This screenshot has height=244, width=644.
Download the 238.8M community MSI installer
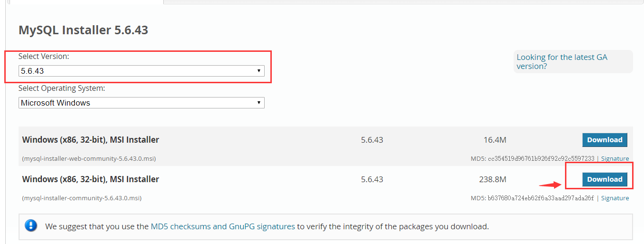[604, 179]
